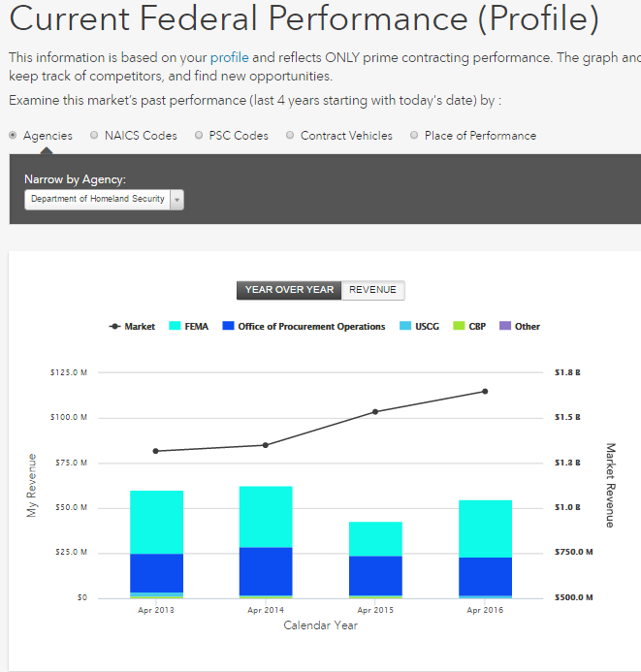Image resolution: width=641 pixels, height=672 pixels.
Task: Click the FEMA bar segment for Apr 2016
Action: (x=486, y=528)
